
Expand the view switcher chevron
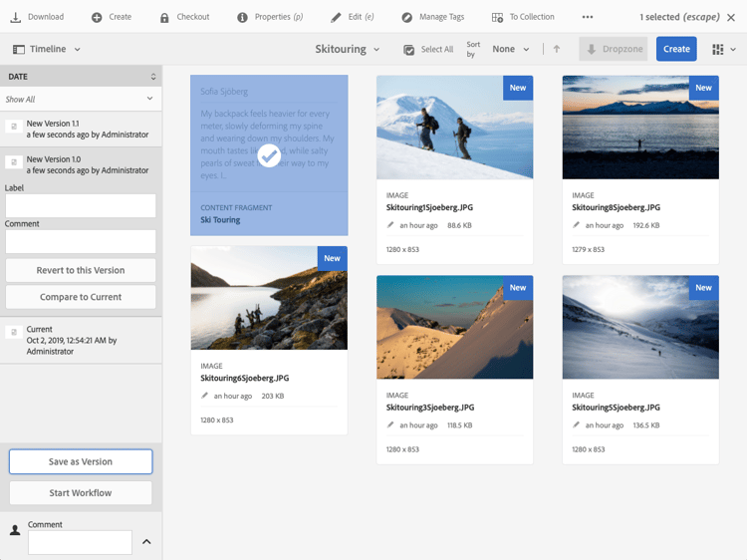[733, 49]
